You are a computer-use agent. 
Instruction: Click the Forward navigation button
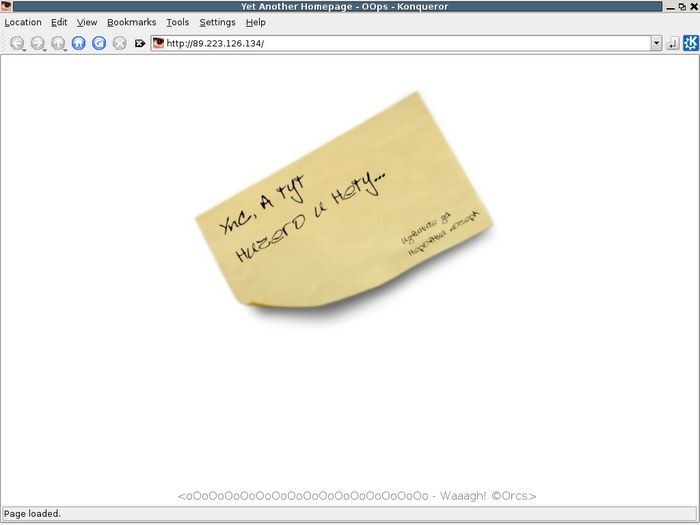click(x=37, y=44)
